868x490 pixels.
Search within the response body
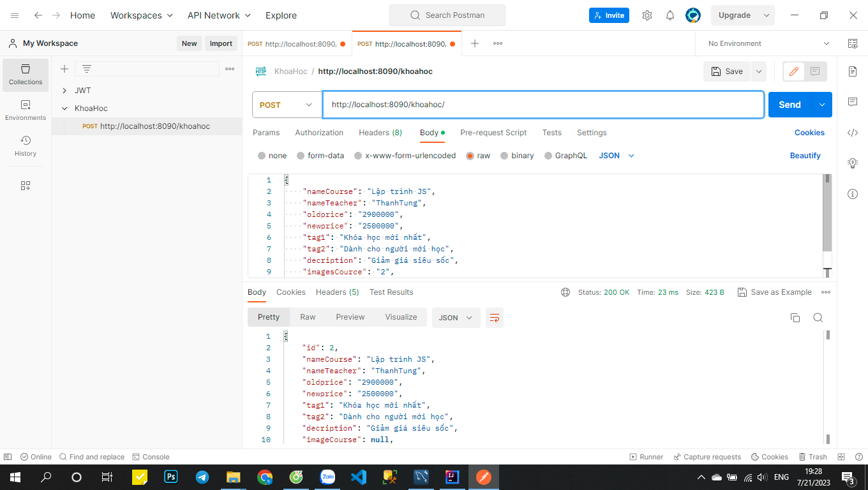pyautogui.click(x=818, y=317)
